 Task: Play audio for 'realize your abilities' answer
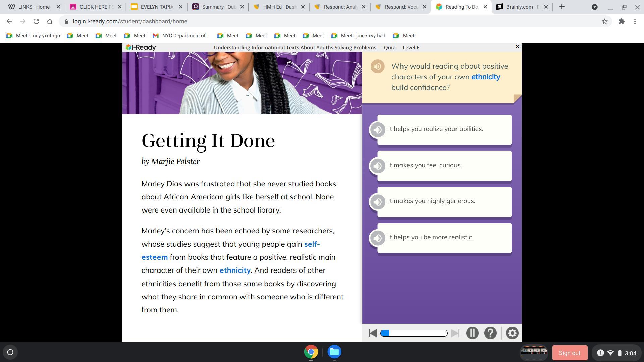[377, 130]
